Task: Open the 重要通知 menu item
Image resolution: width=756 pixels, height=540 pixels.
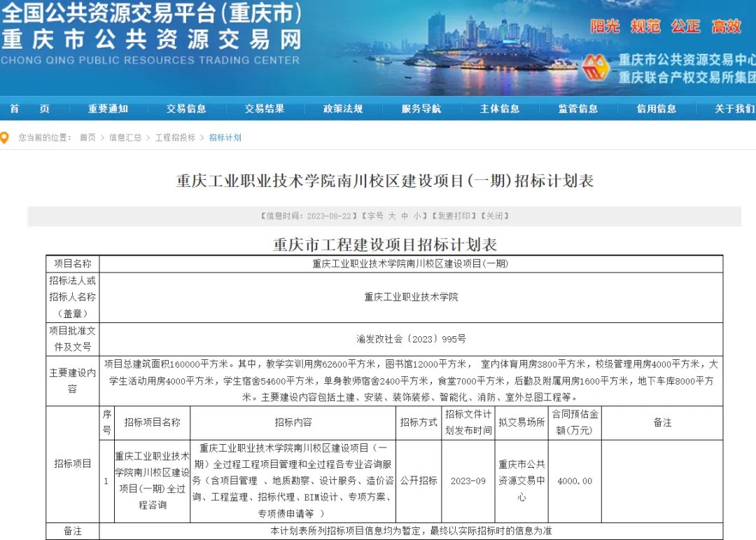Action: click(x=108, y=109)
